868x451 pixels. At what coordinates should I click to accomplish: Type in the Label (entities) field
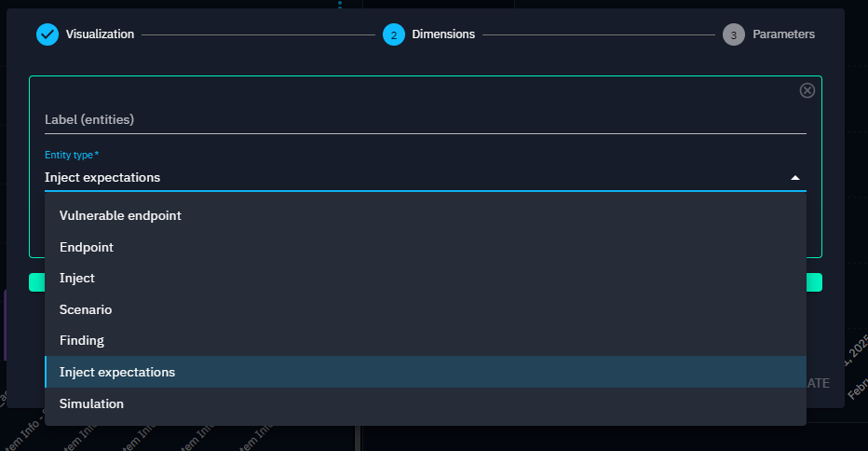pyautogui.click(x=425, y=119)
